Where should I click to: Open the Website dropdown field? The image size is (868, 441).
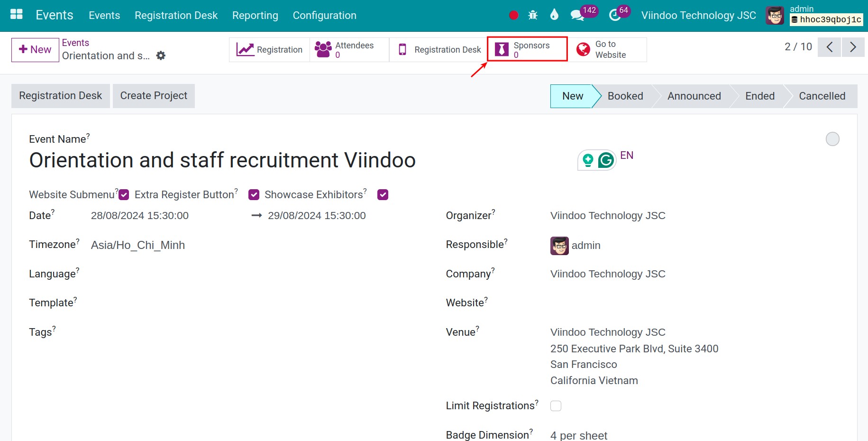[694, 303]
